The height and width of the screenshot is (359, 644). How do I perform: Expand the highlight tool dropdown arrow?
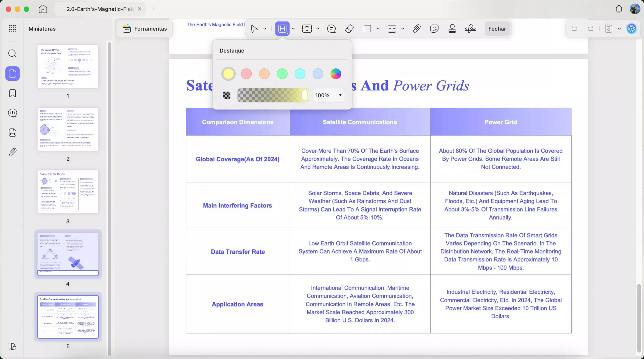[x=293, y=29]
